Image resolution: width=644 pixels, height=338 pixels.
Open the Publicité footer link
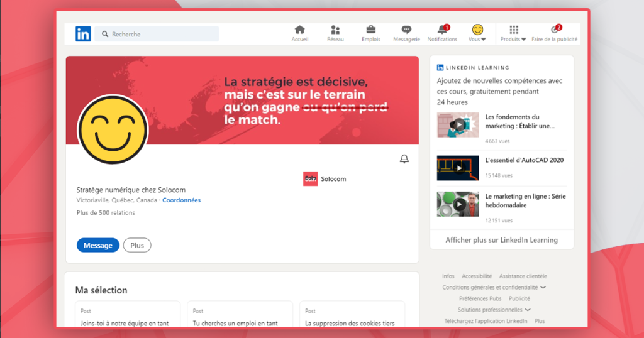[x=519, y=298]
